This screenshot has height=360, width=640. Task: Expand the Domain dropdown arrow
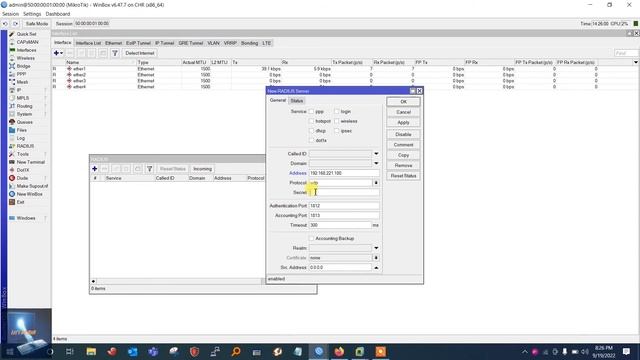[x=376, y=163]
